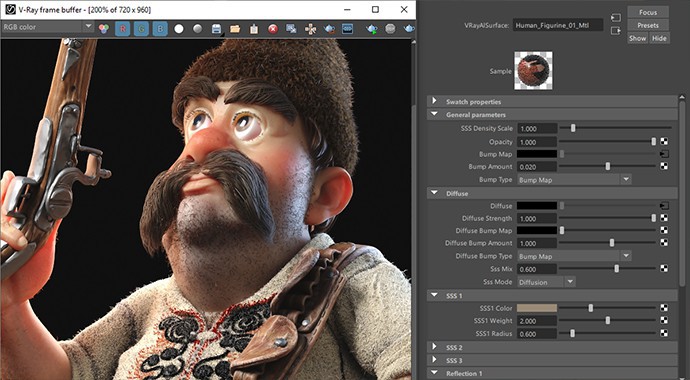Click Diffuse Bump Map checker map button
The height and width of the screenshot is (380, 690).
point(664,230)
